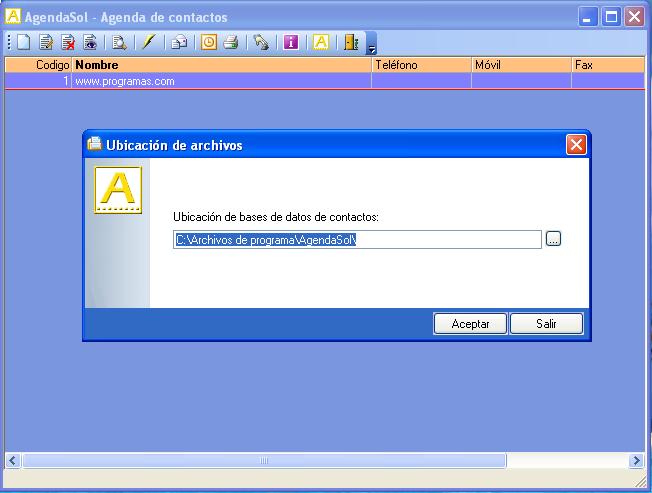Open the search contact magnifier icon

(119, 42)
